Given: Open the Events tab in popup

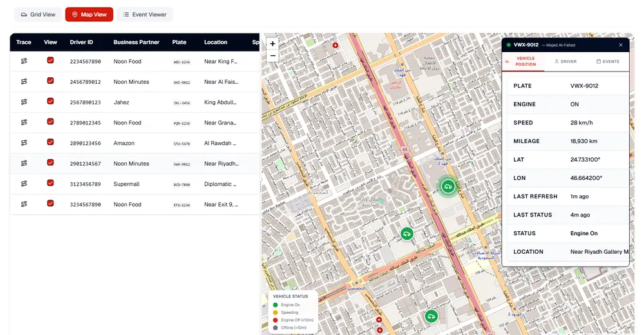Looking at the screenshot, I should click(607, 61).
